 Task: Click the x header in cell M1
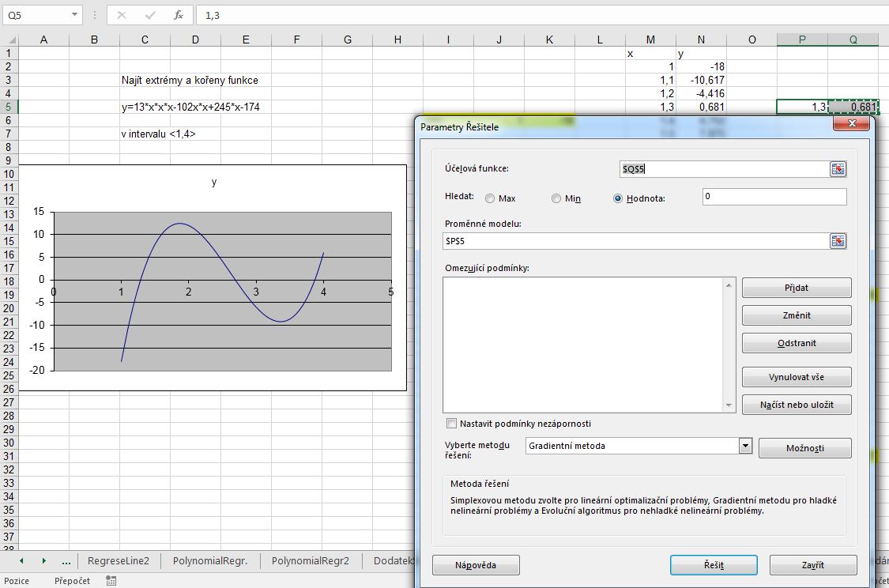click(650, 53)
